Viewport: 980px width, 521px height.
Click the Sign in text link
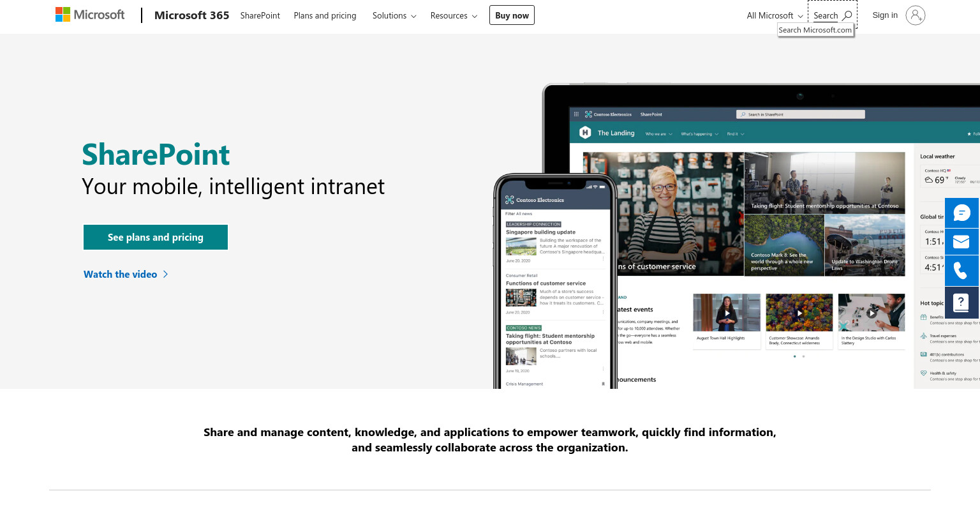pos(885,15)
